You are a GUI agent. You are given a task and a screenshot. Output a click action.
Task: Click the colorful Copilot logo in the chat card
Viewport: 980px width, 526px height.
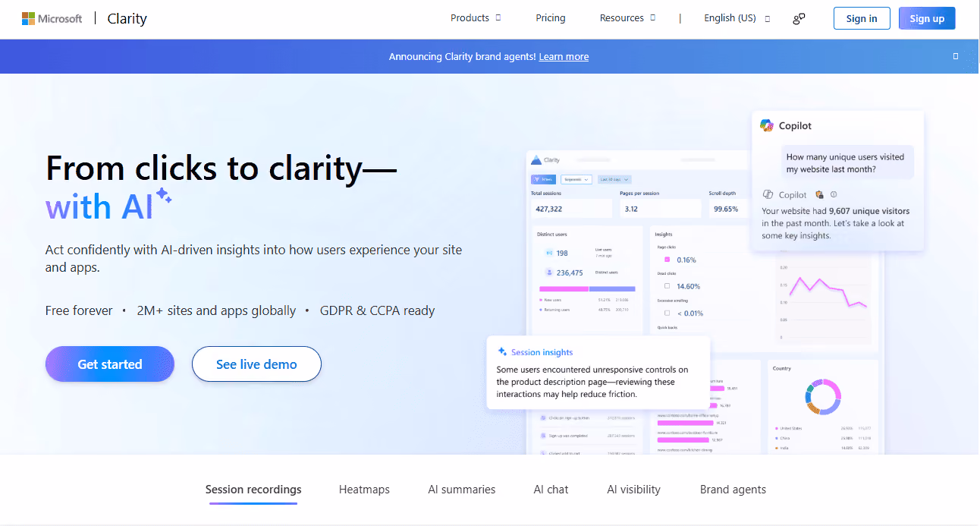tap(767, 126)
